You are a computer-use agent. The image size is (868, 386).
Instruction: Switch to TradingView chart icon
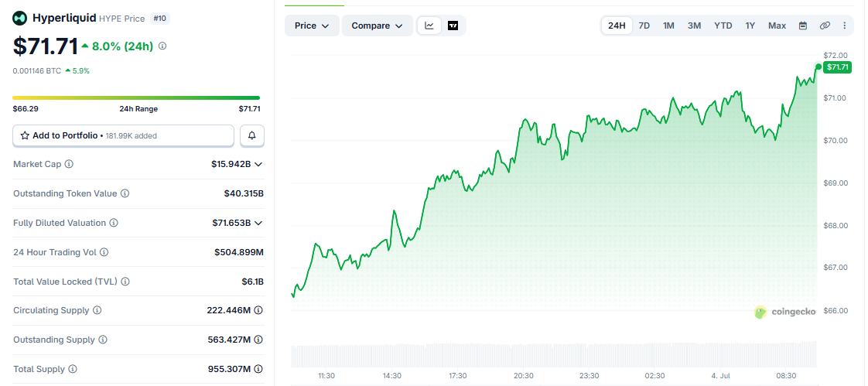453,26
